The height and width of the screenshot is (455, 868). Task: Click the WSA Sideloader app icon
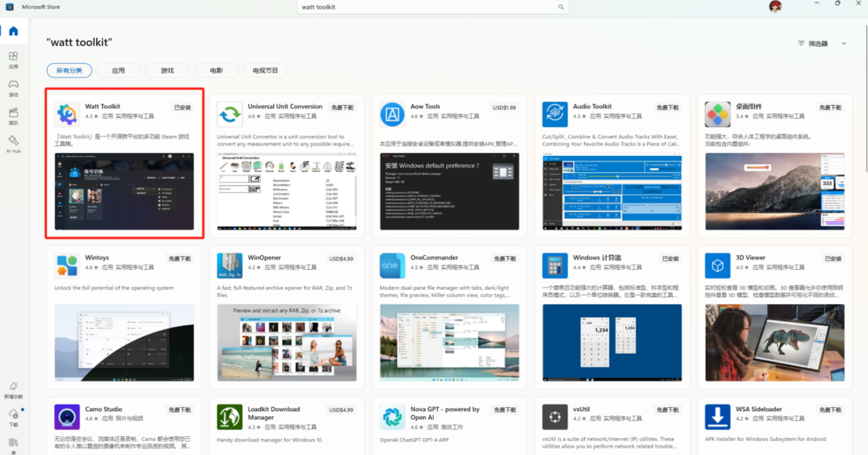pos(718,417)
